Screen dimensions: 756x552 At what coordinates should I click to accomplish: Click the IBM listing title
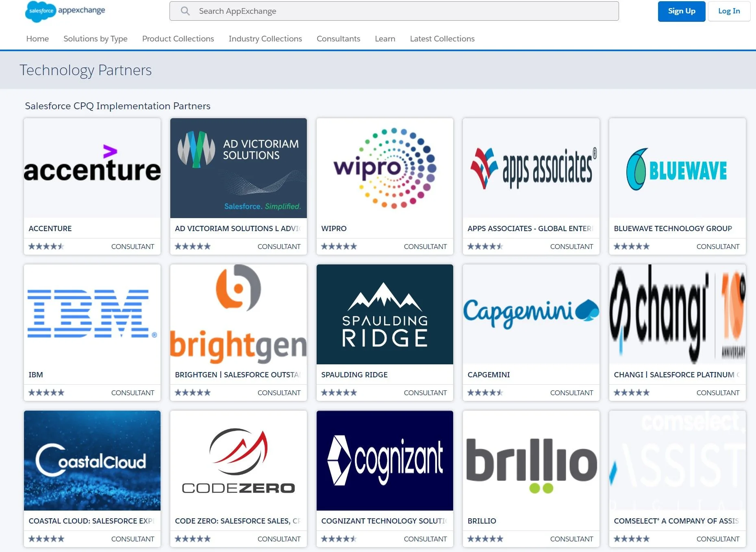pyautogui.click(x=36, y=374)
